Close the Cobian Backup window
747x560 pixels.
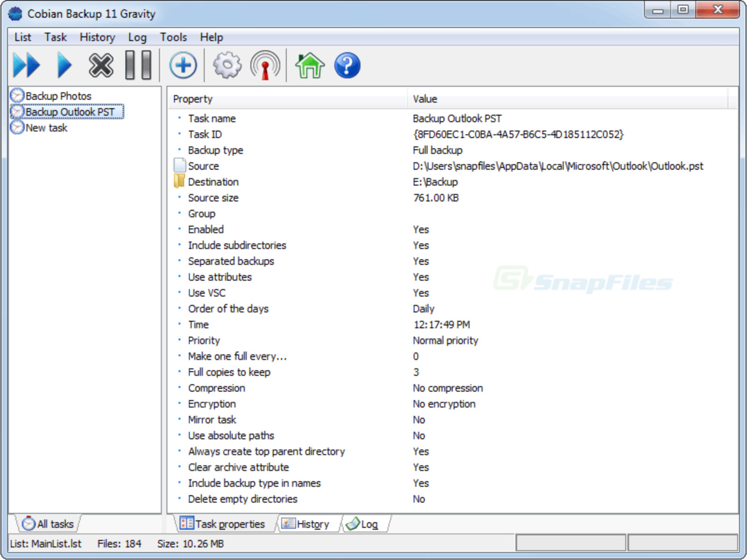(x=718, y=10)
